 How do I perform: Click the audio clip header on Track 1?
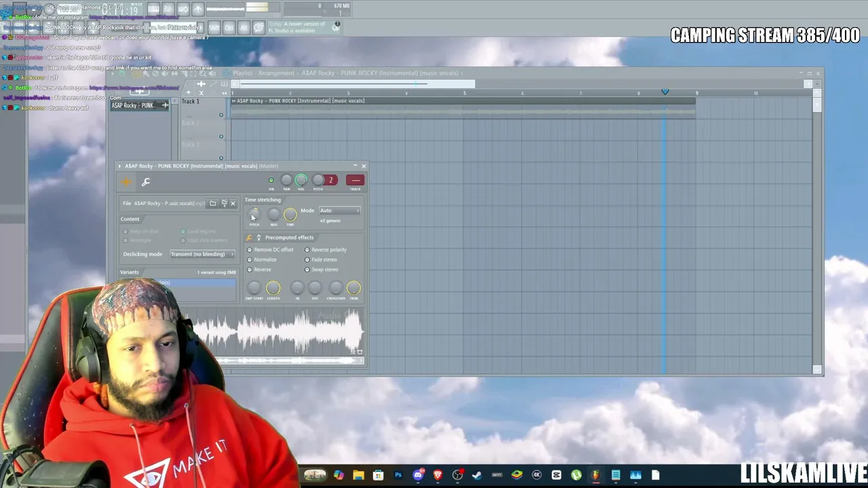[x=462, y=101]
